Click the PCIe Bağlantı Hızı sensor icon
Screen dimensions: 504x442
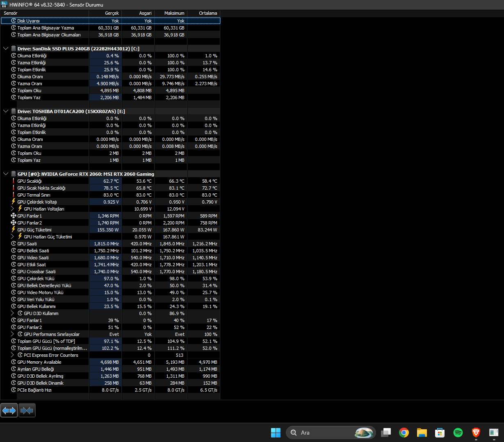pyautogui.click(x=14, y=390)
